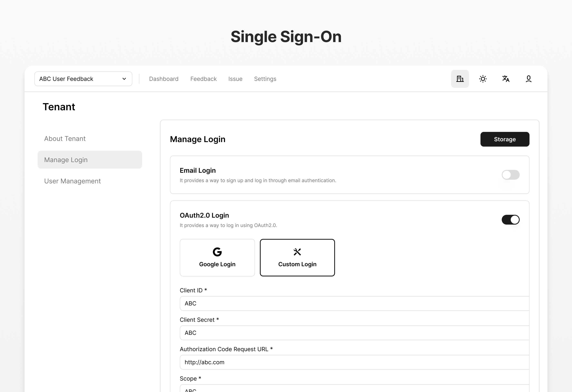Select Google Login with the G icon
This screenshot has height=392, width=572.
tap(217, 257)
